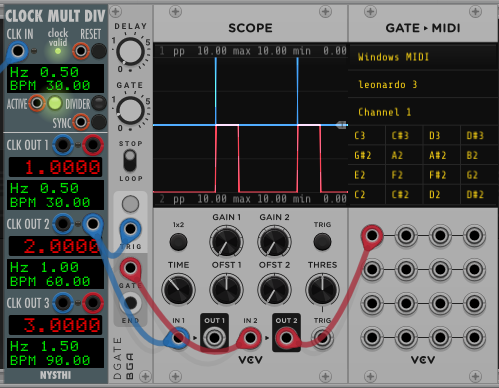Select the F#2 note cell
Screen dimensions: 499x388
(x=441, y=175)
